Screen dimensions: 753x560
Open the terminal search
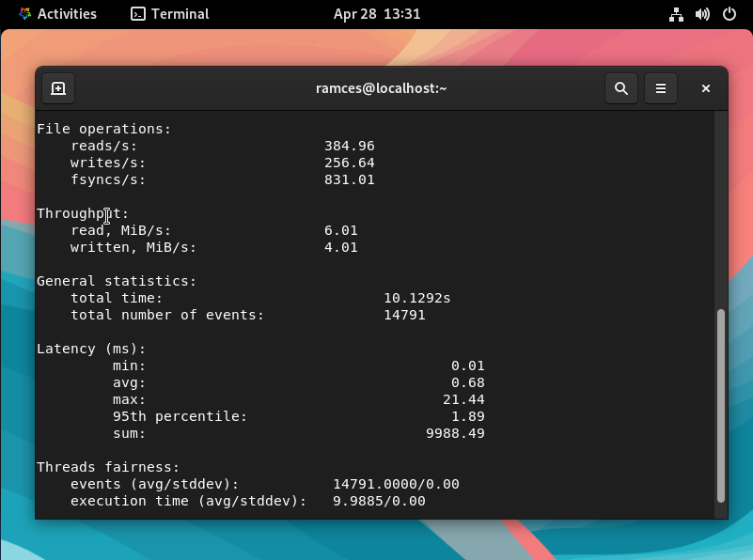click(620, 87)
